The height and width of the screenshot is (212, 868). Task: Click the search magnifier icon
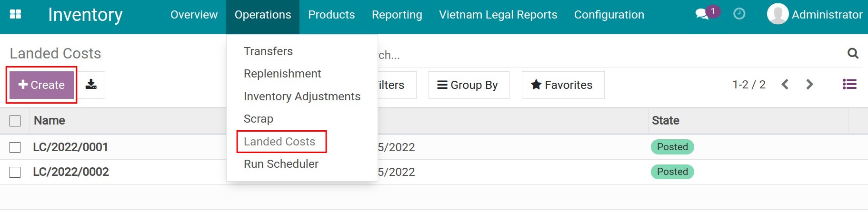pyautogui.click(x=853, y=53)
